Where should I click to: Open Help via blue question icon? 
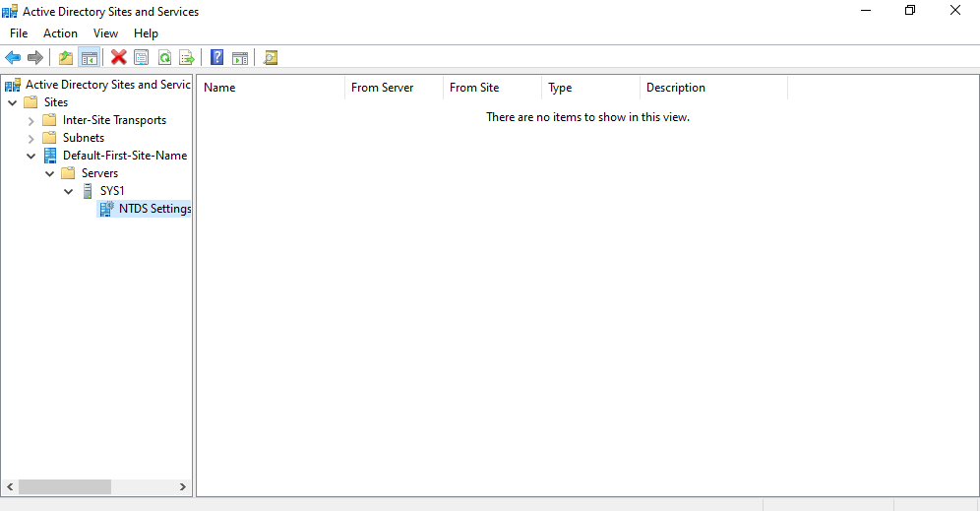[216, 57]
